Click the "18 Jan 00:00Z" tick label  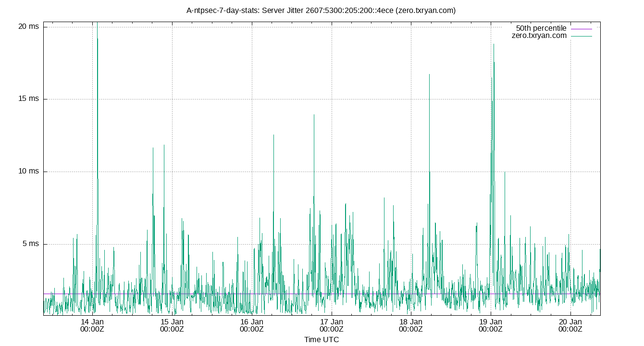(x=411, y=325)
